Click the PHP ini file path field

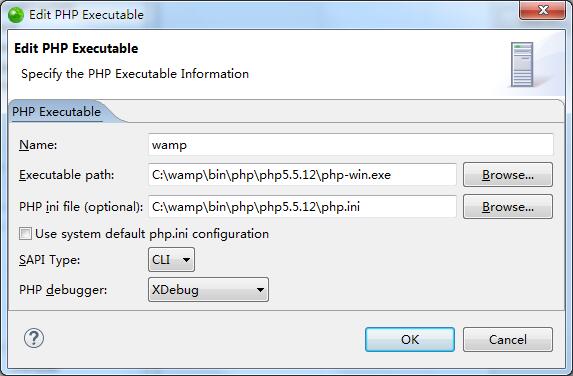tap(302, 207)
